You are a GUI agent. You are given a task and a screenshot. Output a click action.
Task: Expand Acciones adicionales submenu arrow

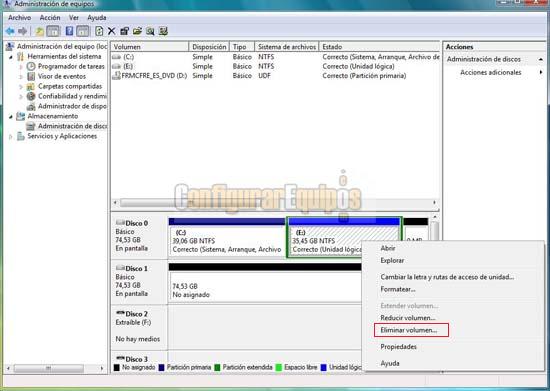(541, 72)
